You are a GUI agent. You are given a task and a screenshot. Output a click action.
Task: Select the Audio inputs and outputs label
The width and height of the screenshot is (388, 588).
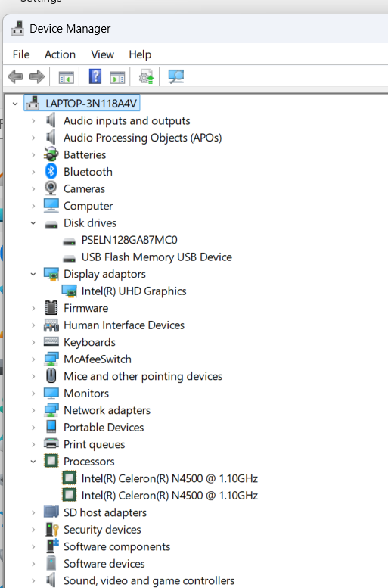coord(127,121)
